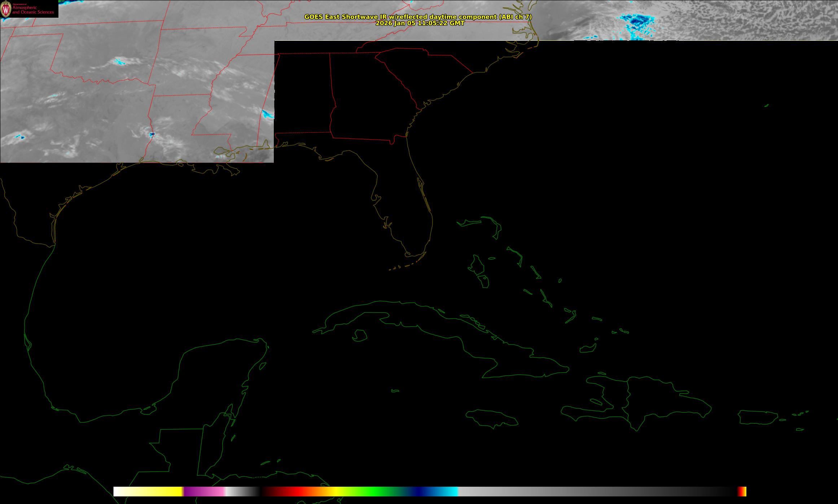Click the red-yellow swatch at colorbar's right end
This screenshot has height=504, width=838.
pyautogui.click(x=742, y=491)
